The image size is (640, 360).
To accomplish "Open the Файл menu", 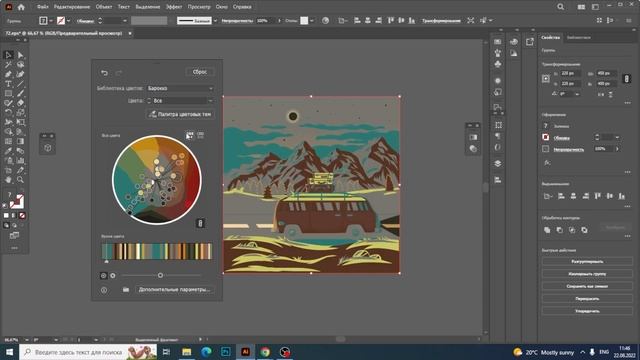I will point(42,7).
